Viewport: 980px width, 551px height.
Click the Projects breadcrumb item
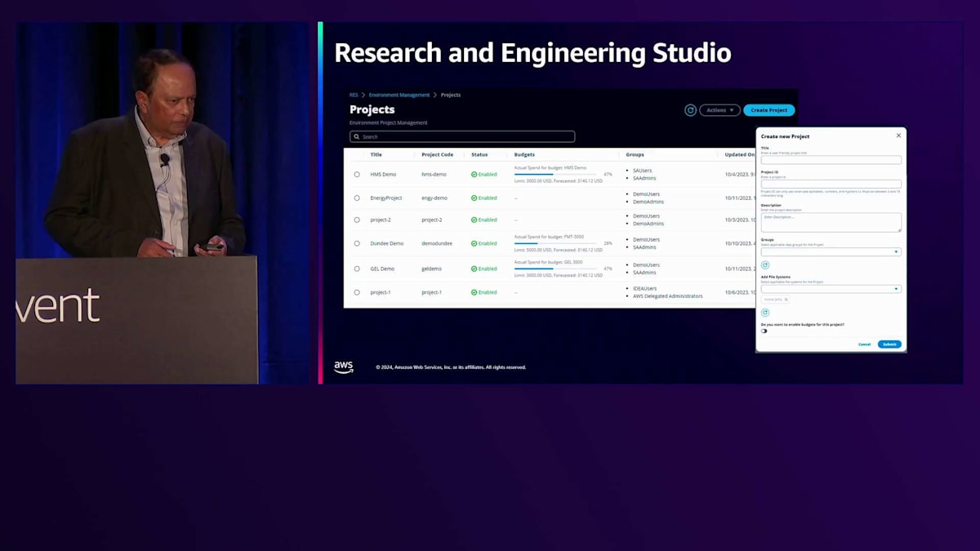tap(451, 95)
